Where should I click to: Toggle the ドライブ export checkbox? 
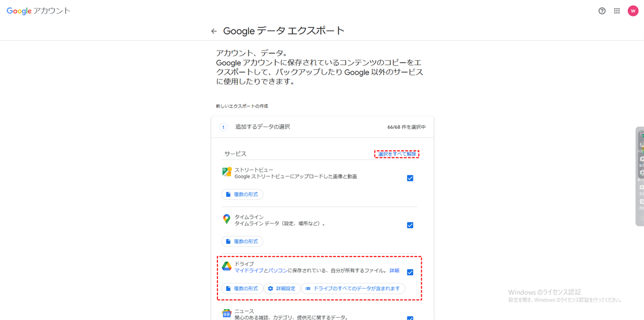[410, 272]
